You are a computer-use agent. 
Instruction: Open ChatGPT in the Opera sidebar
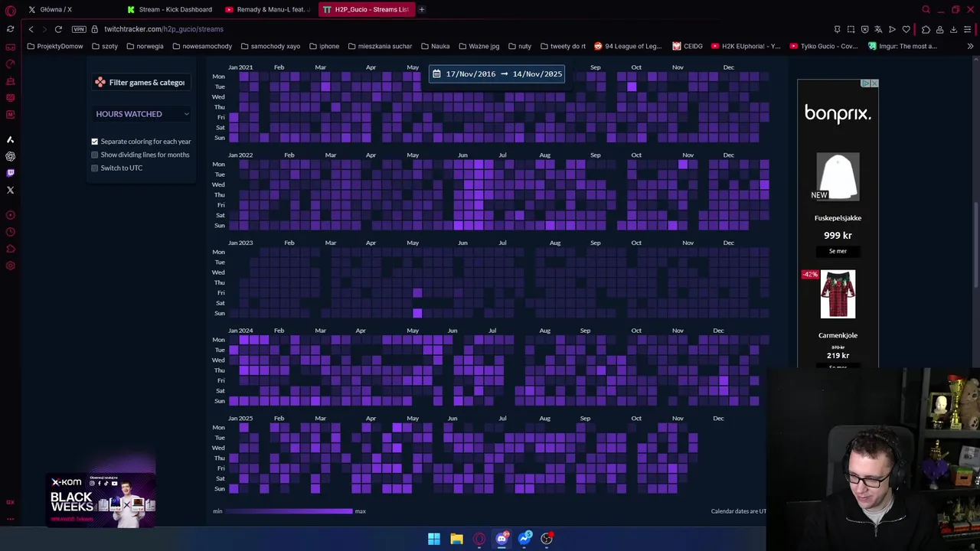(10, 156)
